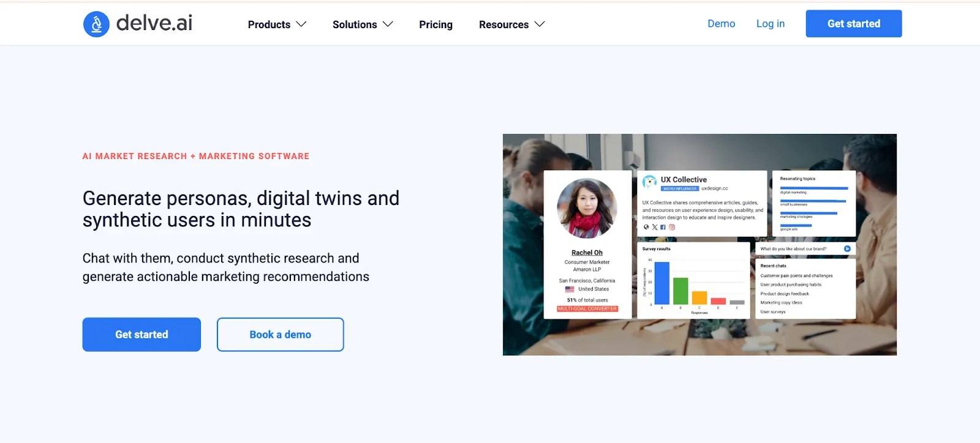Screen dimensions: 980x443
Task: Click the MULTI-GOAL CONVERTER red tag
Action: [587, 308]
